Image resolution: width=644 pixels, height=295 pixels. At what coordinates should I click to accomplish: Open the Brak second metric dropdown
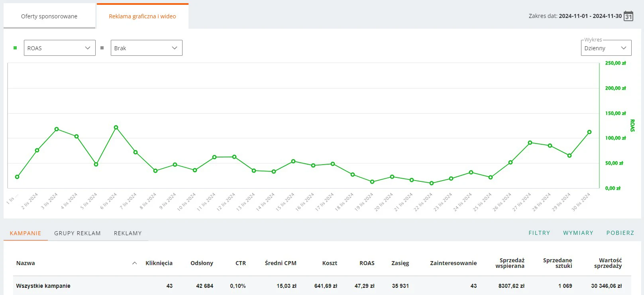[x=146, y=48]
